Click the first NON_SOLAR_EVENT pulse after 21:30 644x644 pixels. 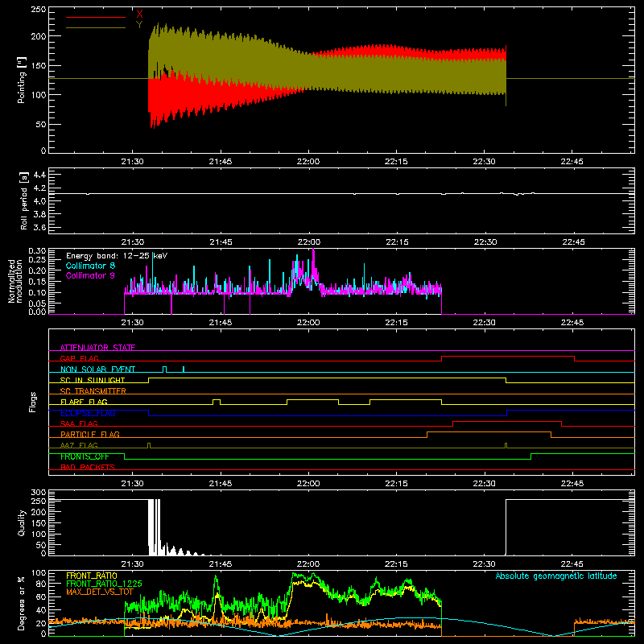click(165, 369)
